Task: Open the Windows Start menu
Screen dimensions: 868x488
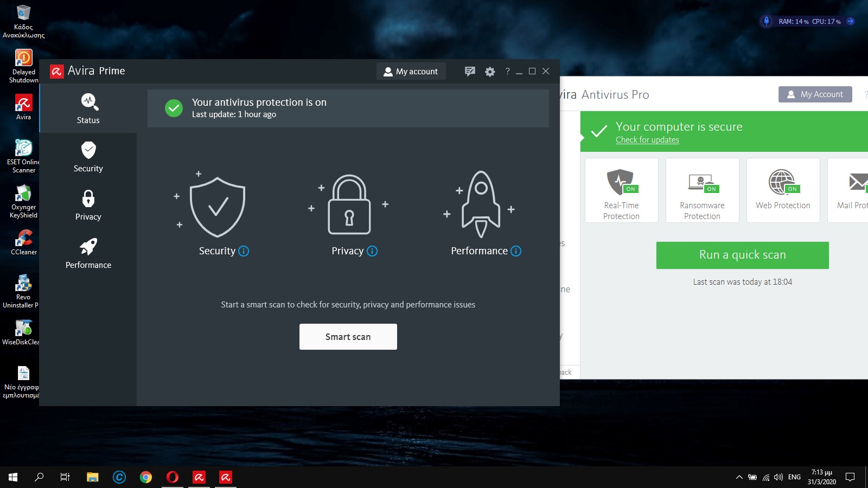Action: (x=13, y=477)
